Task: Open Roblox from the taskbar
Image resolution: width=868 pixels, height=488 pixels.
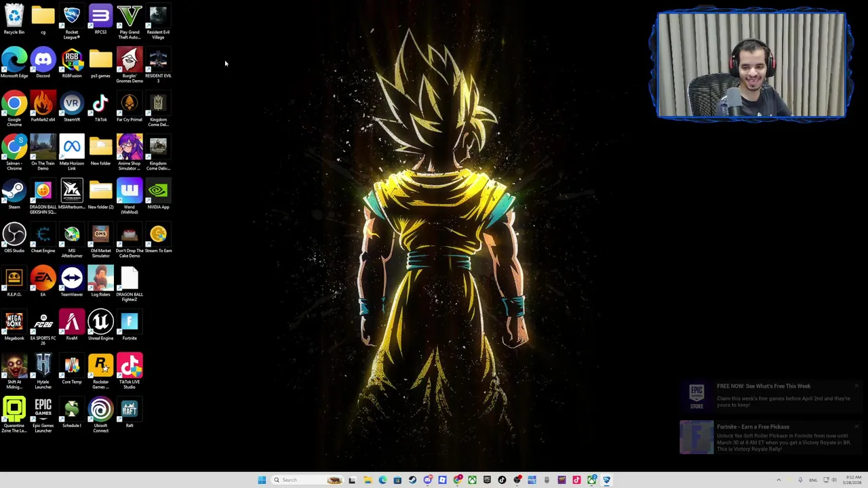Action: (442, 480)
